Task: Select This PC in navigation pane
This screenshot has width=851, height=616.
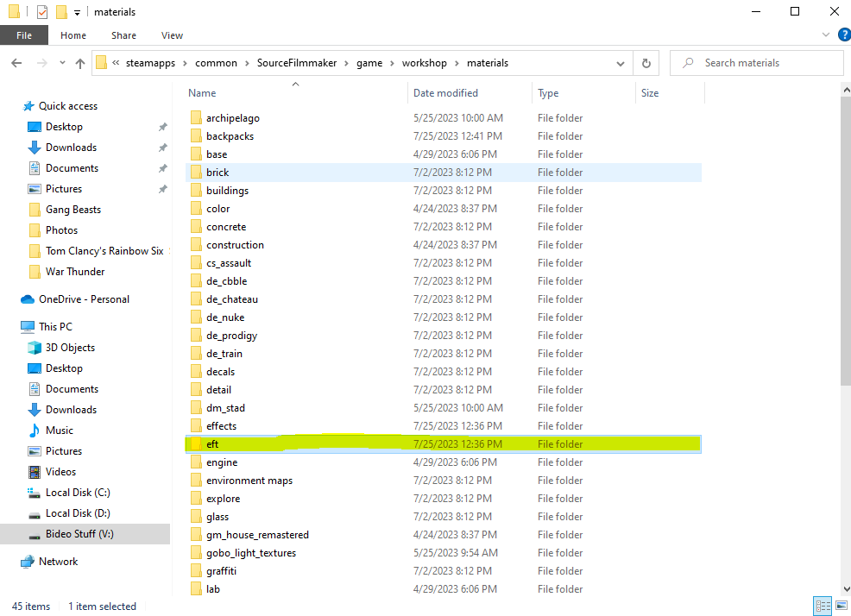Action: (x=55, y=326)
